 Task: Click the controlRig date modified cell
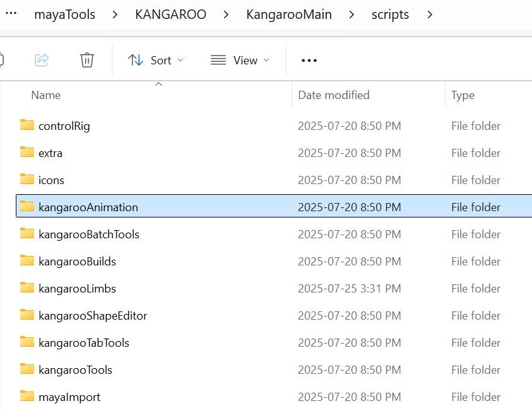pyautogui.click(x=349, y=126)
